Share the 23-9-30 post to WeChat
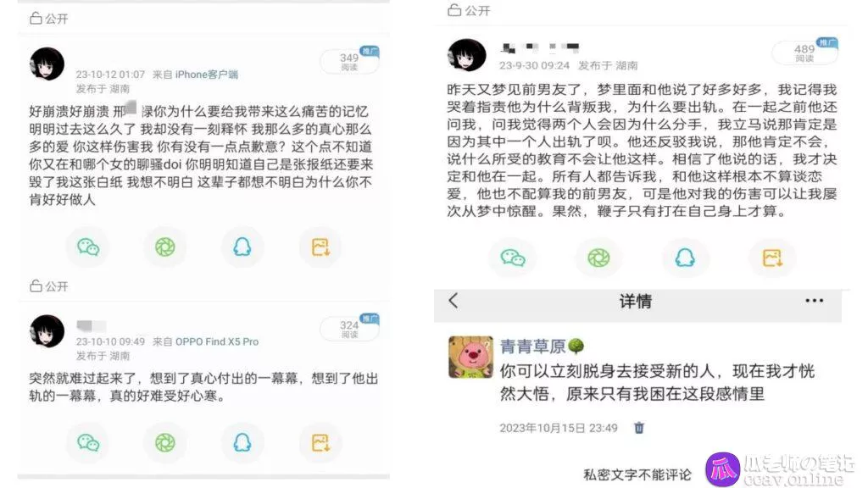 [513, 258]
